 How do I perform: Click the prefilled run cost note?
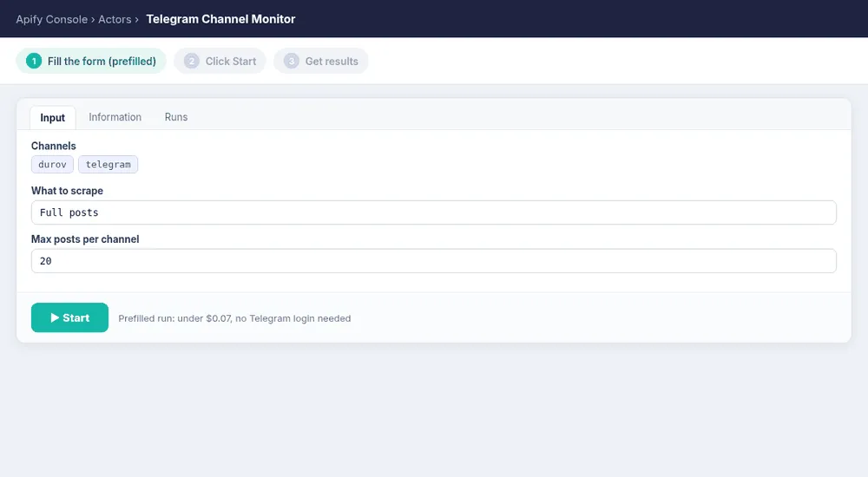[x=234, y=318]
